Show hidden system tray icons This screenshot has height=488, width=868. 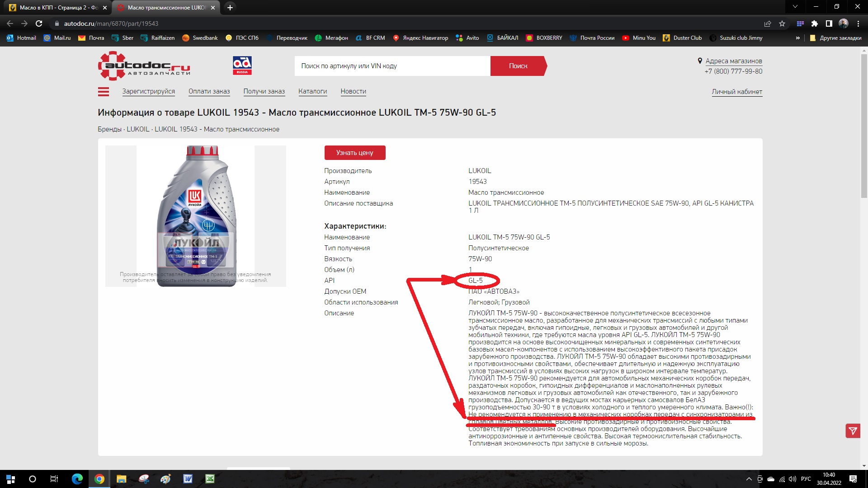[749, 479]
